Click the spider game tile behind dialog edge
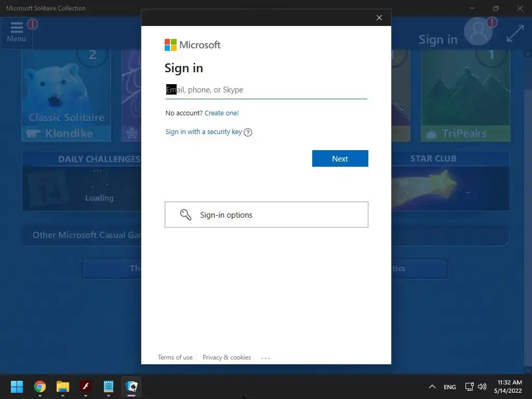Image resolution: width=532 pixels, height=399 pixels. point(131,96)
